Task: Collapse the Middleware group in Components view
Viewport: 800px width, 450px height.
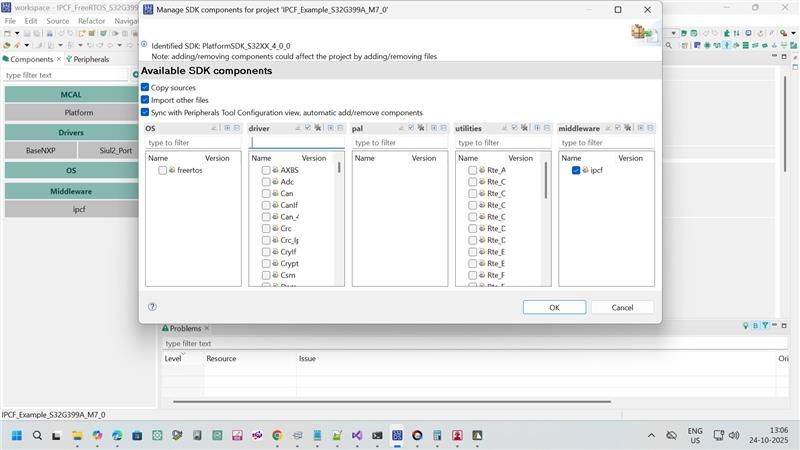Action: [x=71, y=191]
